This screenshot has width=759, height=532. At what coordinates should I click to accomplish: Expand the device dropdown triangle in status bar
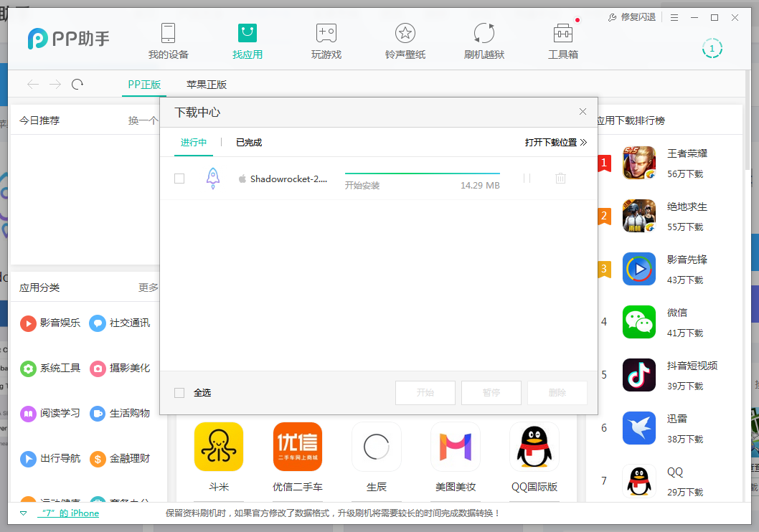click(23, 513)
